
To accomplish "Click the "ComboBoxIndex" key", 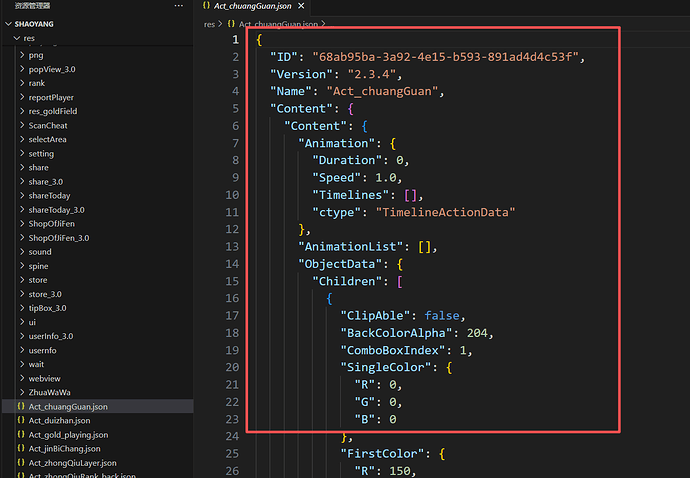I will point(393,350).
